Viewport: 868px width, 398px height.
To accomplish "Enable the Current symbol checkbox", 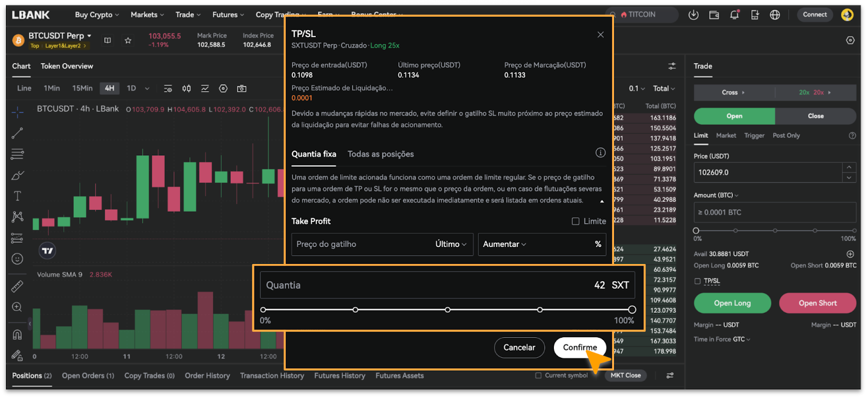I will pyautogui.click(x=538, y=375).
